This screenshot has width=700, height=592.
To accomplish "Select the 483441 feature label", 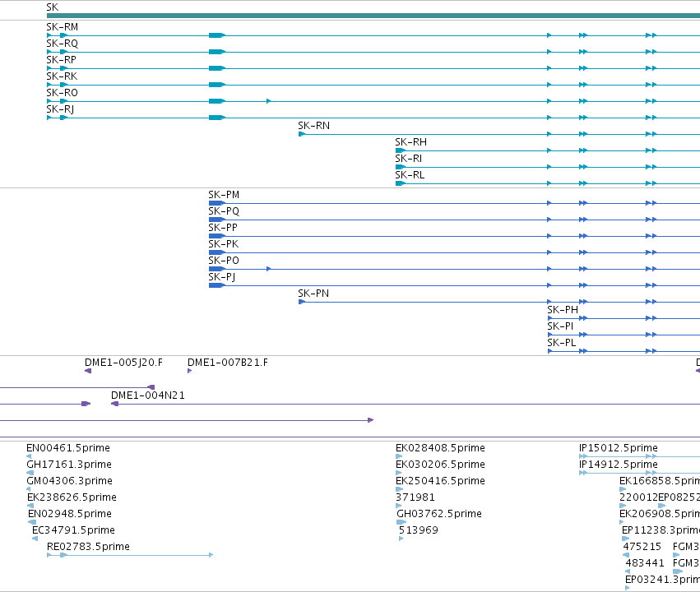I will click(x=645, y=563).
